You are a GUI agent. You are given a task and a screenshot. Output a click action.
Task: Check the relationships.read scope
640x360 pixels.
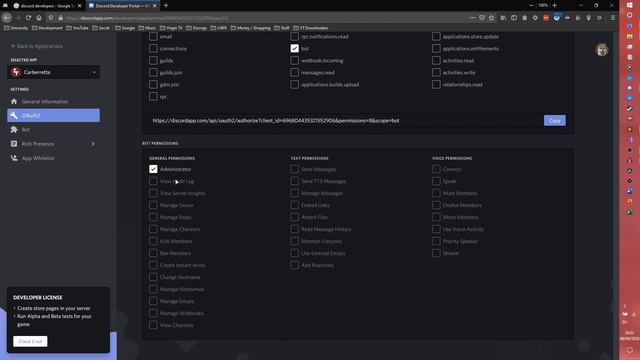coord(436,84)
